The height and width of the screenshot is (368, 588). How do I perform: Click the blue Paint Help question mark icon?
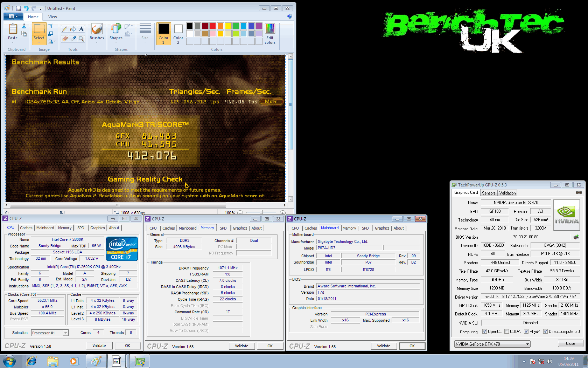(290, 16)
